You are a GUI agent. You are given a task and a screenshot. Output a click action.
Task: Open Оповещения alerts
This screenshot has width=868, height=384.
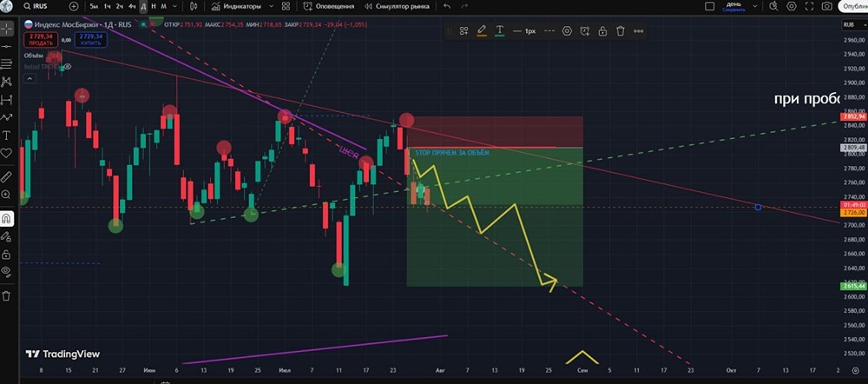pos(329,7)
